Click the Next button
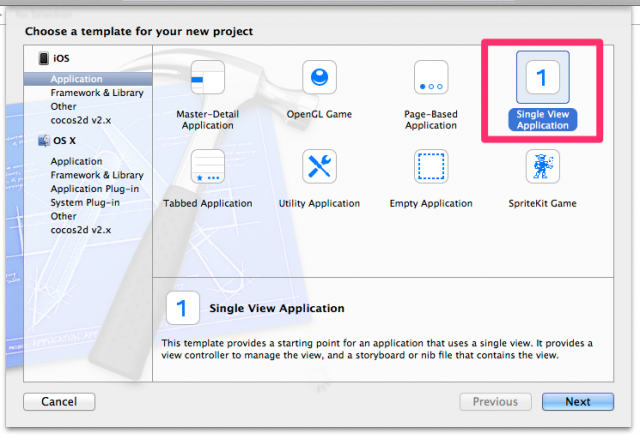 click(x=577, y=401)
